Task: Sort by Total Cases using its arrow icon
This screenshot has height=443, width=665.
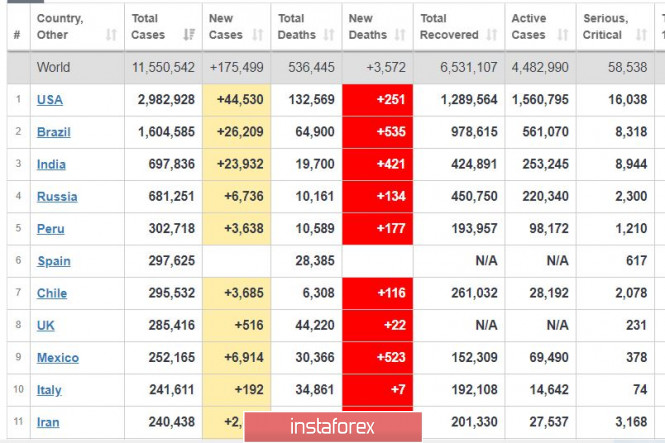Action: pyautogui.click(x=189, y=35)
